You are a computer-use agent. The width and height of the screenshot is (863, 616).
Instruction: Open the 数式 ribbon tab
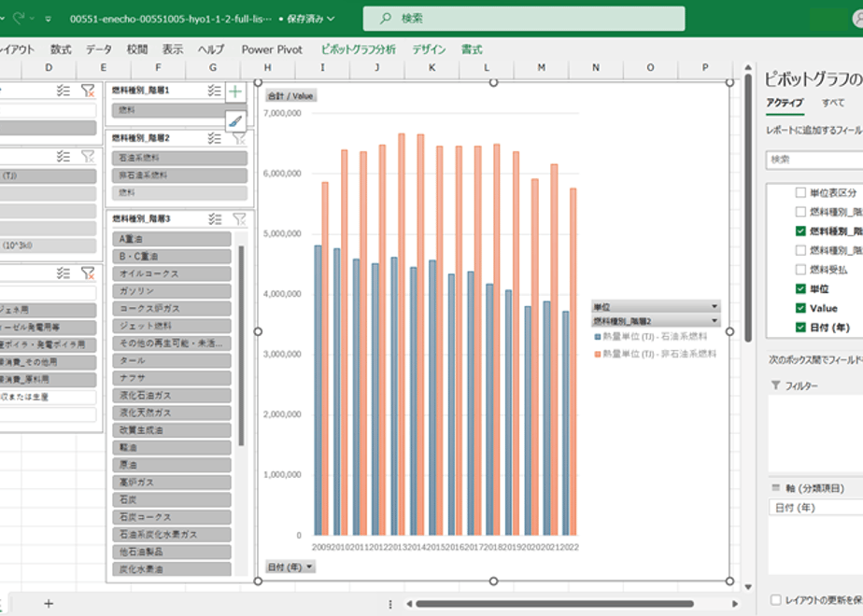61,49
